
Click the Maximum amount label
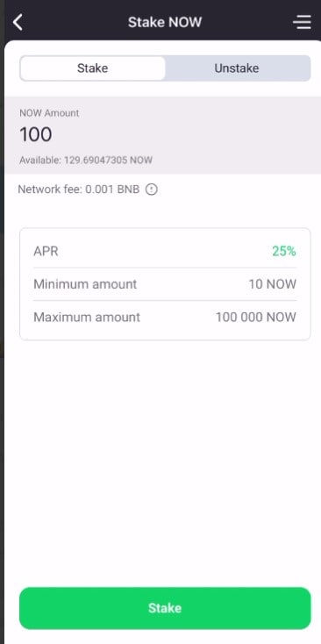(x=87, y=317)
